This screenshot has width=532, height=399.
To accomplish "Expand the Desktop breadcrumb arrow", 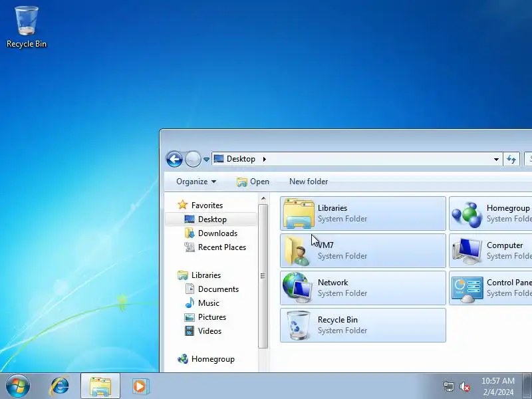I will [264, 159].
